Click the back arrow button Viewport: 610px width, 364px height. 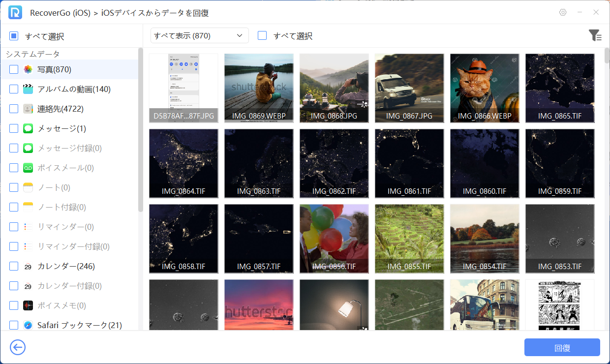(18, 347)
